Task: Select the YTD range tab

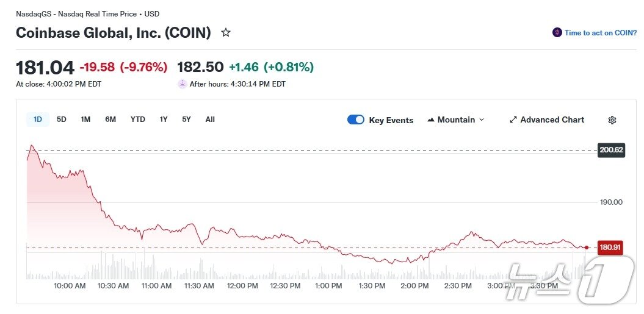Action: click(138, 120)
